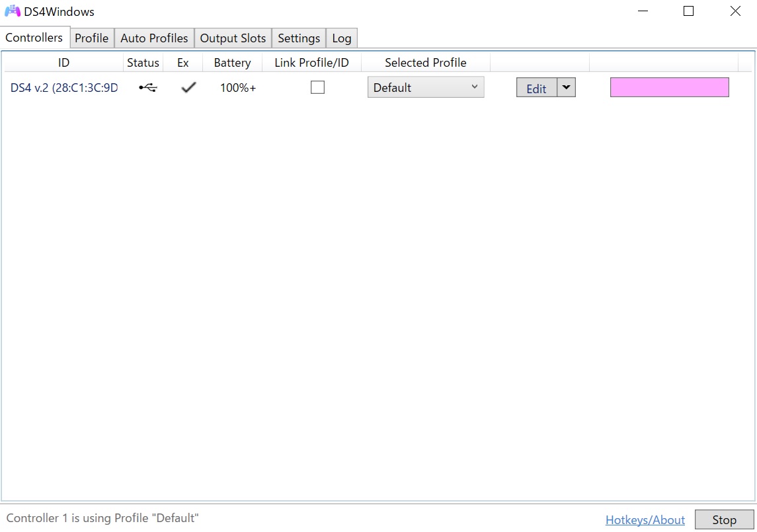
Task: Go to the Output Slots tab
Action: coord(233,38)
